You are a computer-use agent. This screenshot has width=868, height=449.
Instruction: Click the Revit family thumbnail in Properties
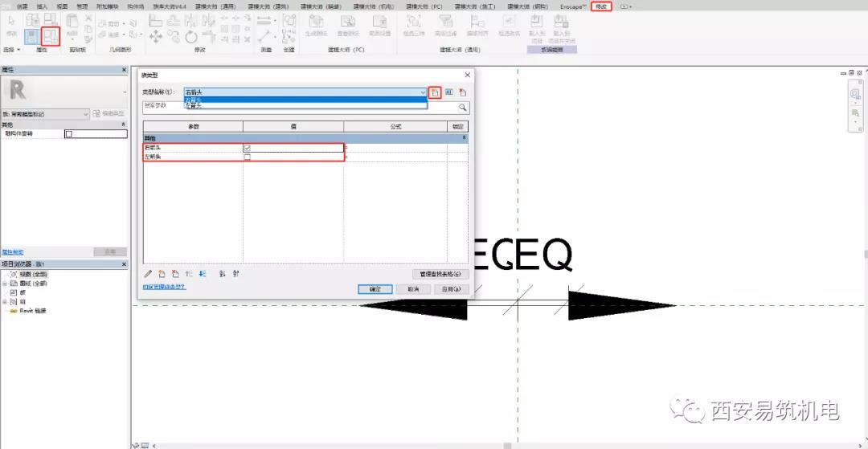(x=18, y=90)
